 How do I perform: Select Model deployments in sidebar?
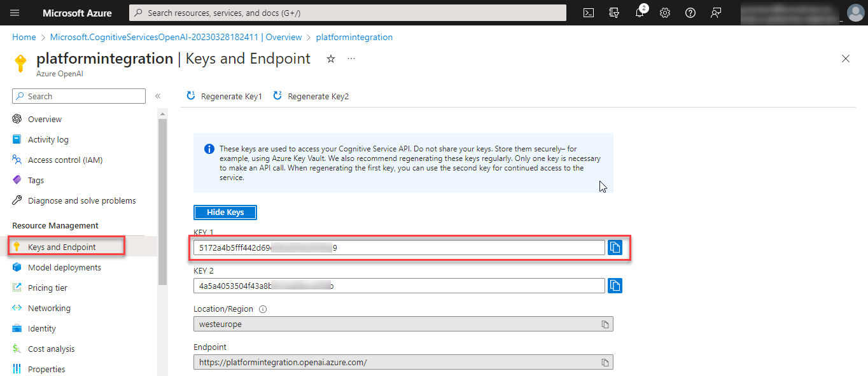[64, 268]
